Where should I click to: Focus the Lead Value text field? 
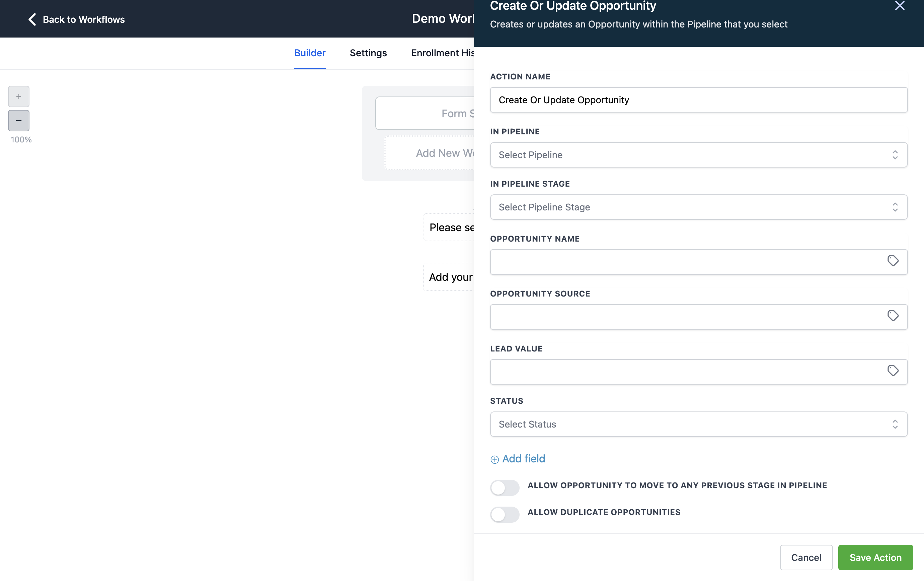pos(698,372)
